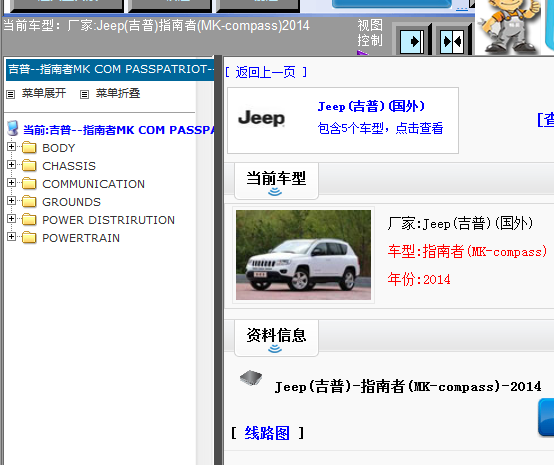Click the POWERTRAIN folder icon
Viewport: 554px width, 465px height.
[x=29, y=238]
